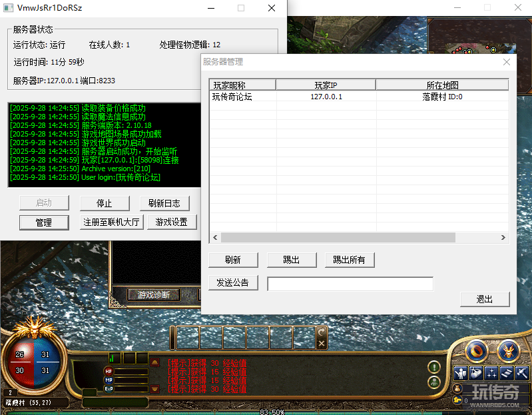Open the skills sparkle stars icon
This screenshot has height=415, width=532.
tap(491, 373)
